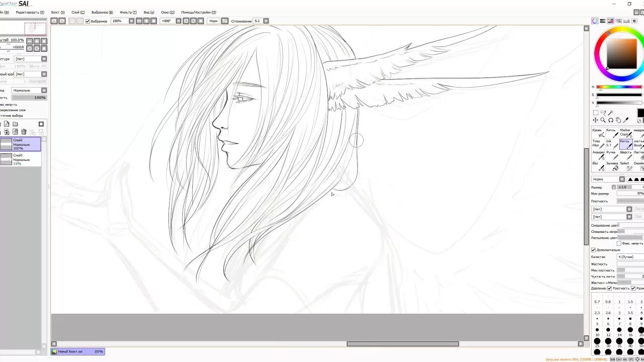The image size is (644, 362).
Task: Select the Zoom magnifier tool
Action: pyautogui.click(x=603, y=121)
